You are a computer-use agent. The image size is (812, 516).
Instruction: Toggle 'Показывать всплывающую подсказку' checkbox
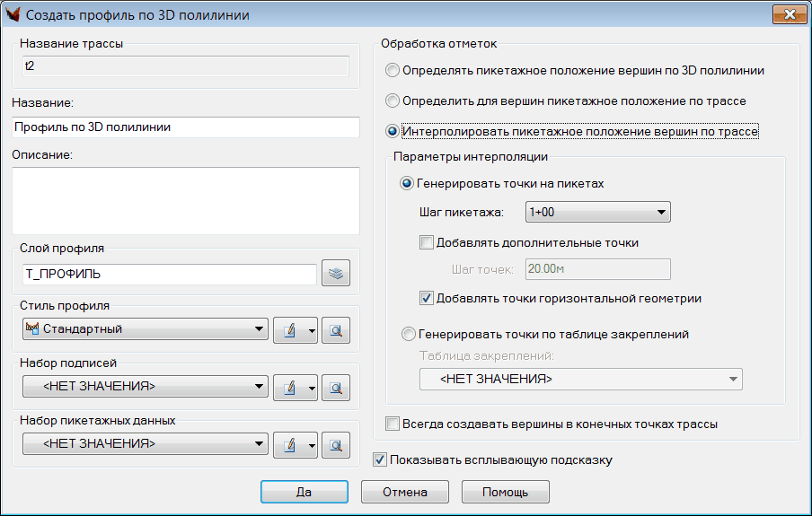pos(379,460)
